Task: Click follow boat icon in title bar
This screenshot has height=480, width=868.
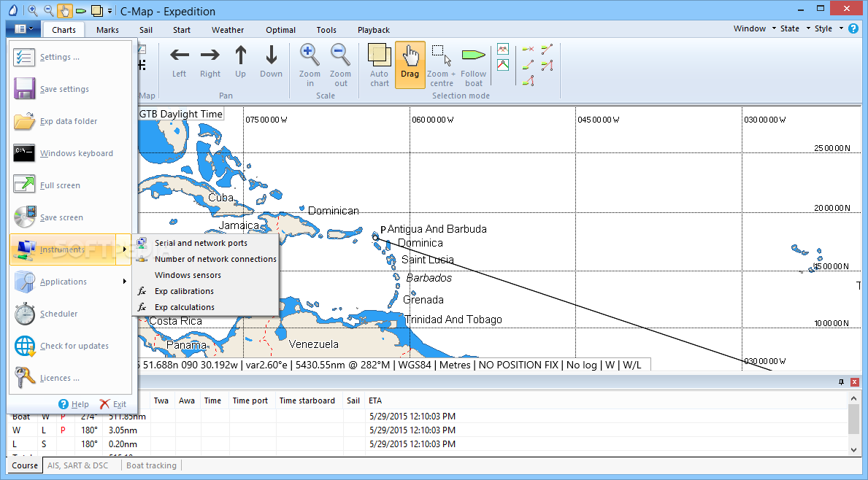Action: coord(81,10)
